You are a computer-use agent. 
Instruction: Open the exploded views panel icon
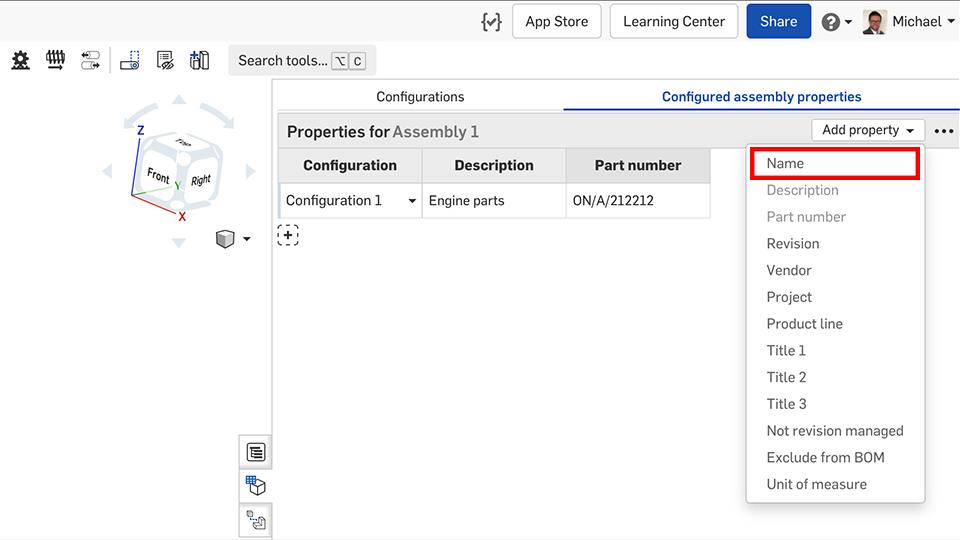(x=256, y=520)
